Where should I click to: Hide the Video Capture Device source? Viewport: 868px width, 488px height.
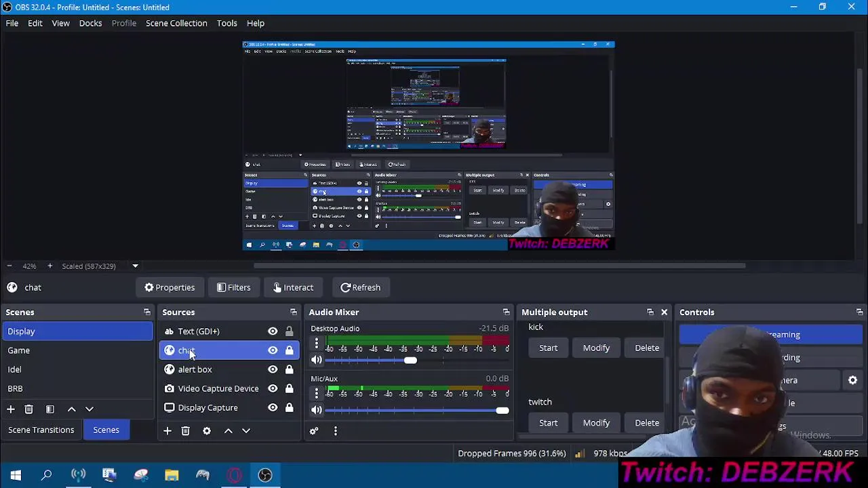click(273, 388)
